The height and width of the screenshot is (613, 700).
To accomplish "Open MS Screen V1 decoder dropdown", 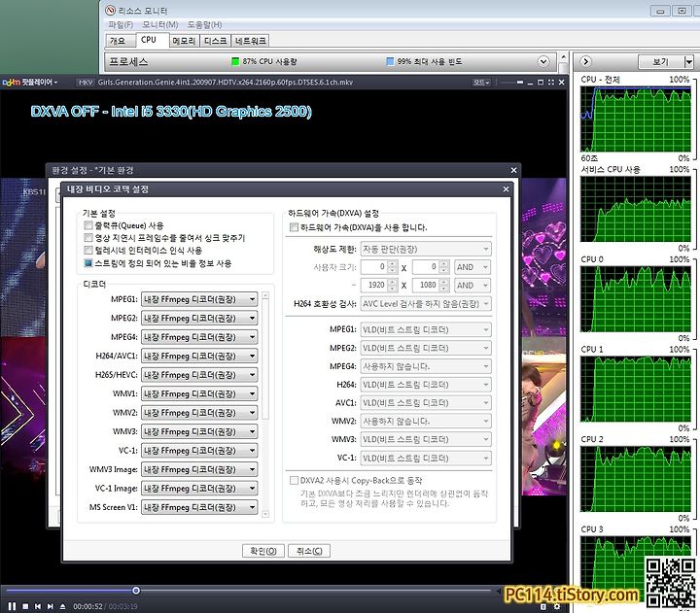I will click(x=199, y=507).
